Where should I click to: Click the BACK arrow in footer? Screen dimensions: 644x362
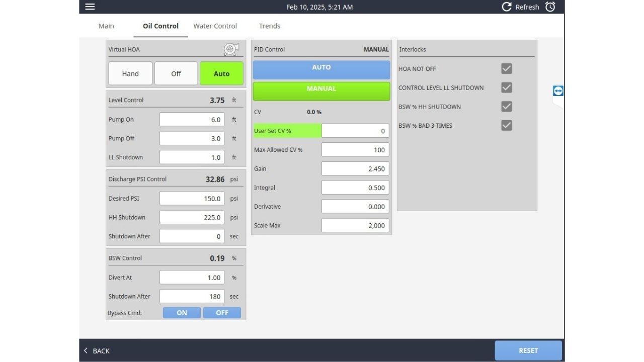pos(86,350)
